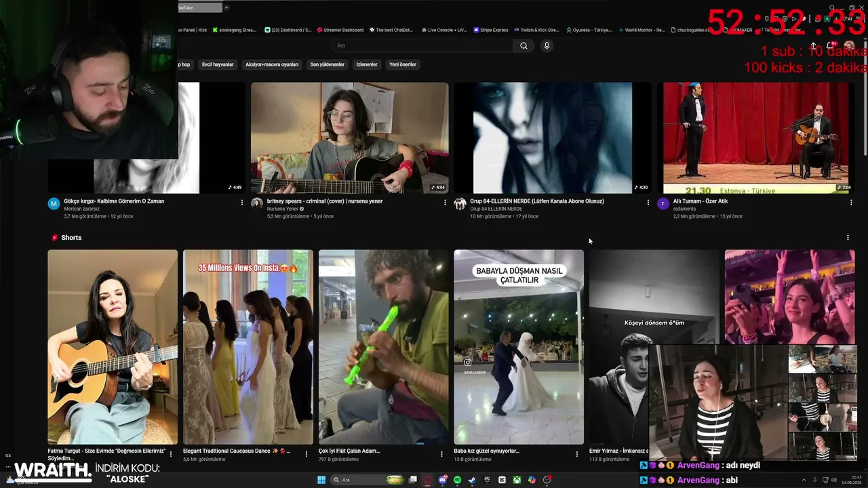Open options menu for Grup 84 video
The height and width of the screenshot is (488, 868).
(x=648, y=202)
